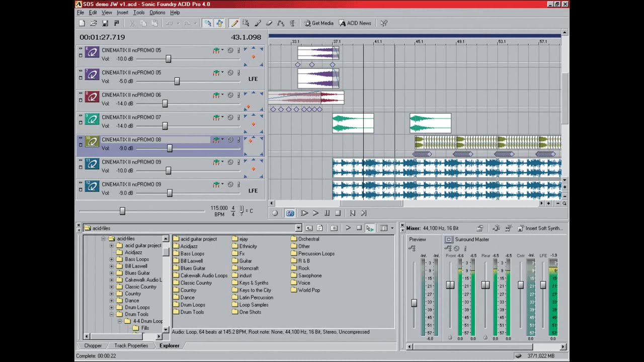
Task: Click the Open file toolbar icon
Action: click(x=94, y=23)
